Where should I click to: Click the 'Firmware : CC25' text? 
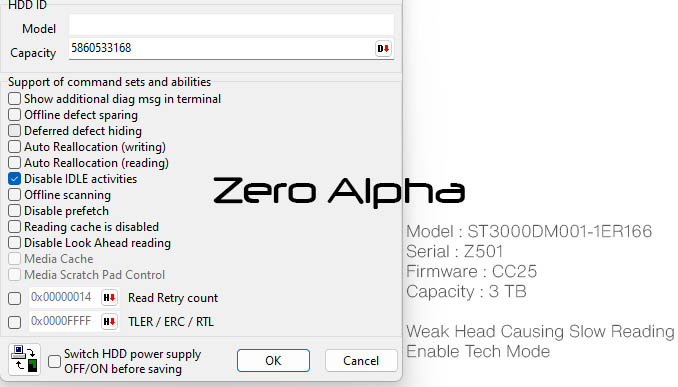click(471, 272)
